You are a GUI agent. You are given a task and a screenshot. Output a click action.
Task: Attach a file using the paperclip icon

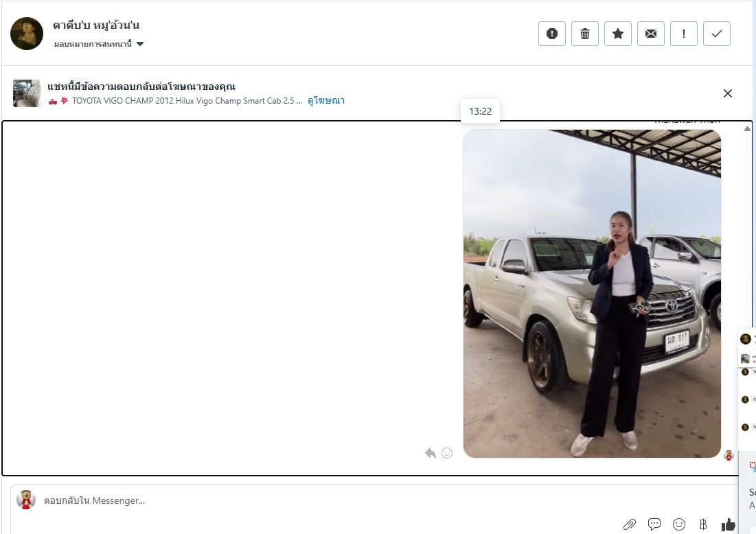(x=629, y=524)
